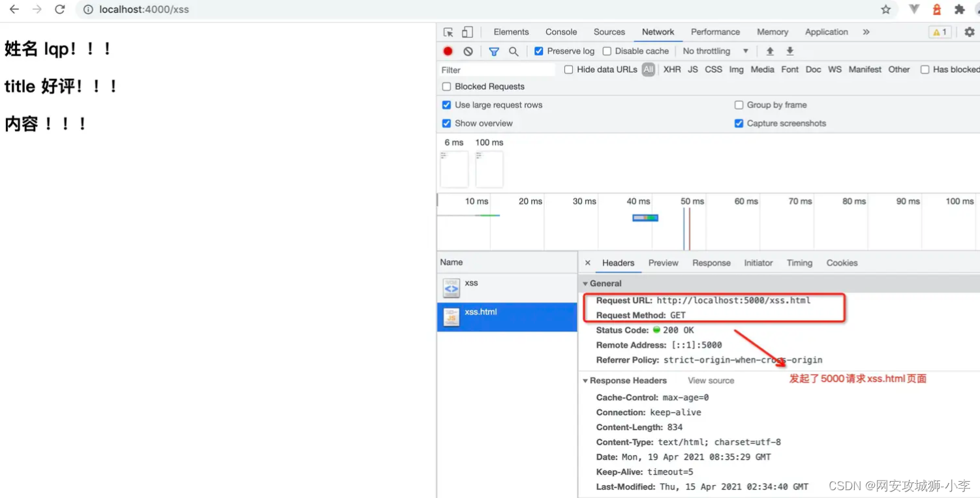Select the 100 ms screenshot thumbnail
Image resolution: width=980 pixels, height=498 pixels.
(489, 169)
